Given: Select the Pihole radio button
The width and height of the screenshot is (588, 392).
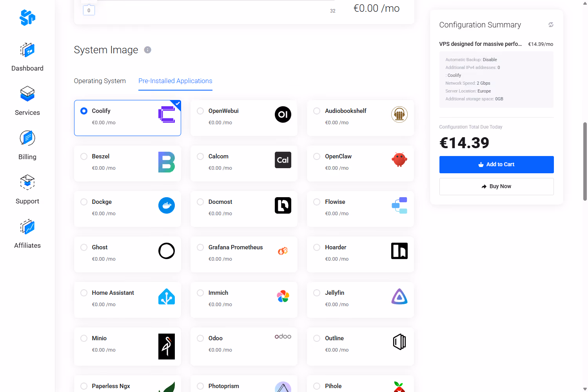Looking at the screenshot, I should [x=317, y=386].
